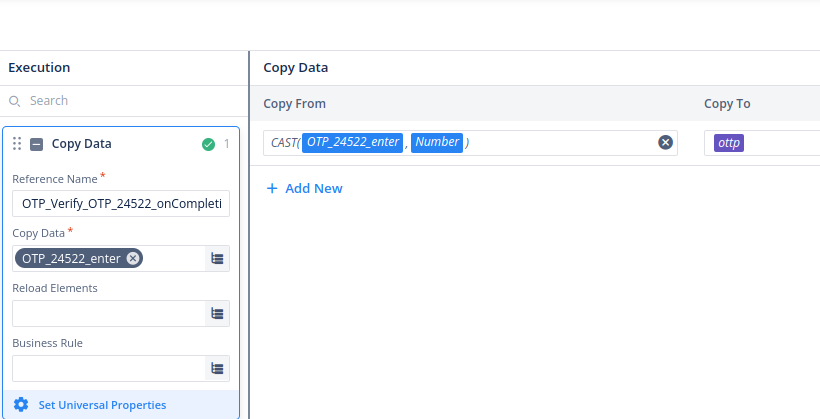Edit the Reference Name text field
This screenshot has width=820, height=419.
(x=120, y=204)
